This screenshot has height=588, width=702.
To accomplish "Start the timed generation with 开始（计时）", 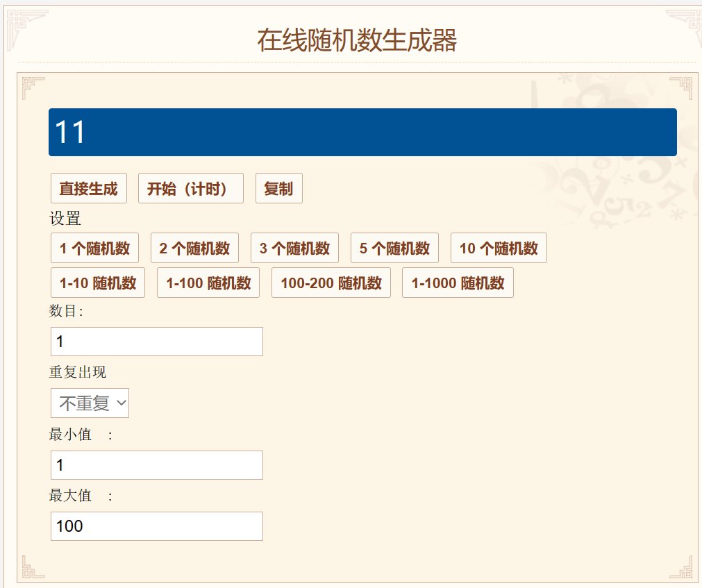I will [191, 188].
